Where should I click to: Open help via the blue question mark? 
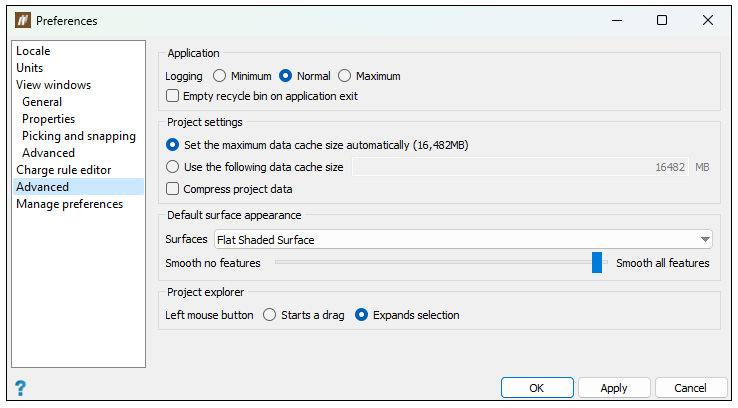(20, 388)
